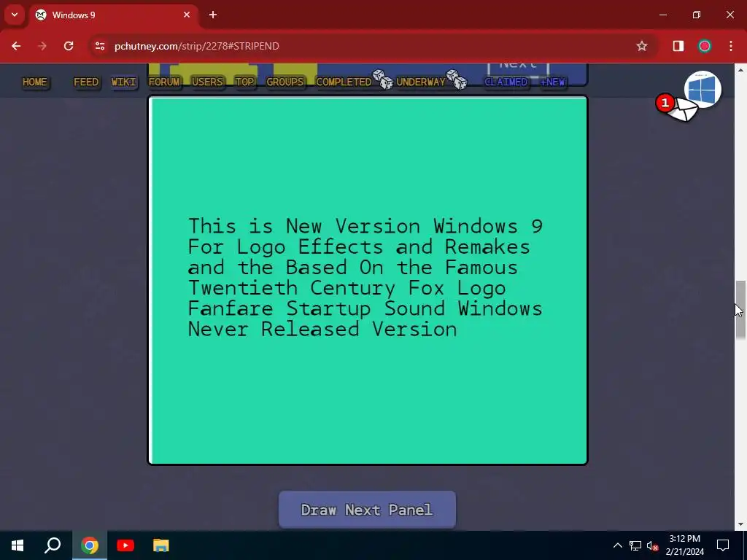Reload the current page
Screen dimensions: 747x560
69,46
